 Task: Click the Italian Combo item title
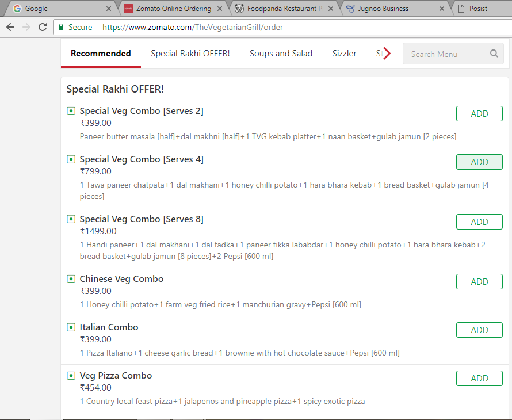[109, 327]
